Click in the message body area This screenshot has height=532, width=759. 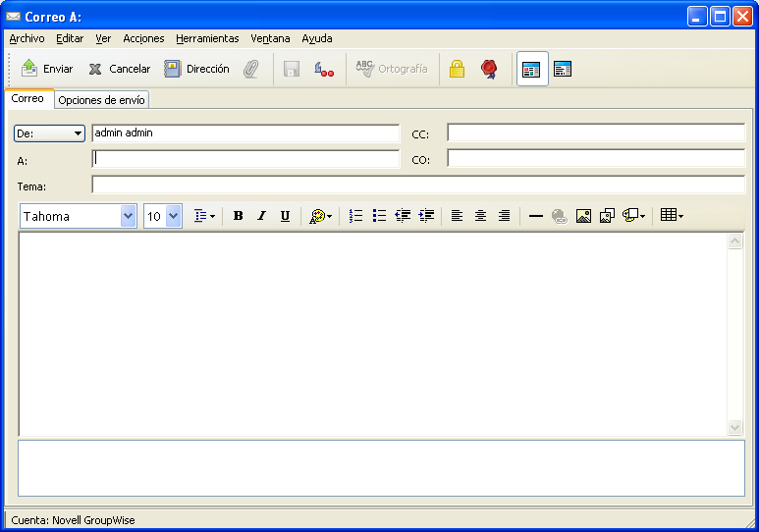coord(373,335)
